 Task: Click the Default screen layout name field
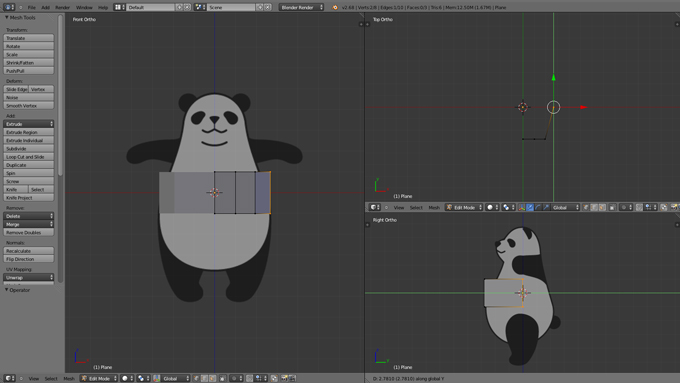pyautogui.click(x=150, y=7)
